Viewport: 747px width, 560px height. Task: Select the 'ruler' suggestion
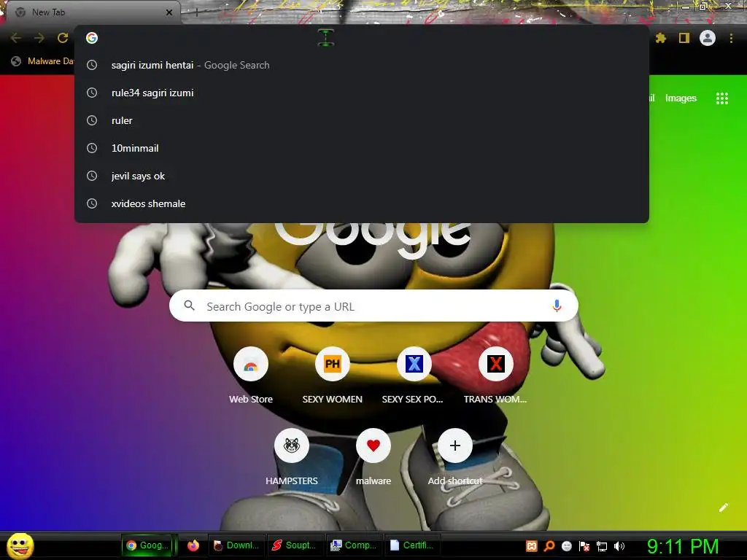[x=362, y=120]
